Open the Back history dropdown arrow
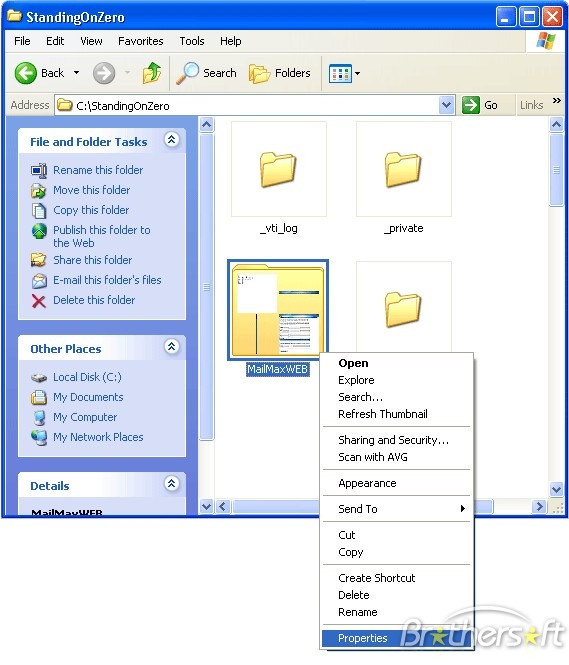The width and height of the screenshot is (569, 665). [76, 73]
